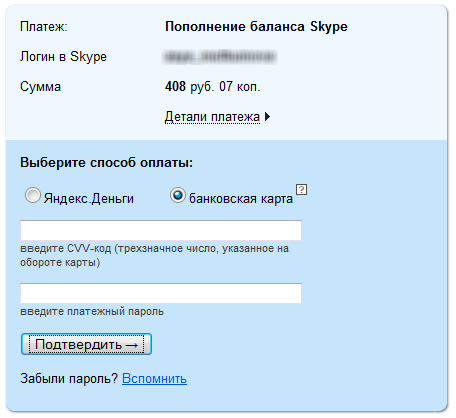Click the Забыли пароль? text
Image resolution: width=456 pixels, height=418 pixels.
(x=69, y=379)
